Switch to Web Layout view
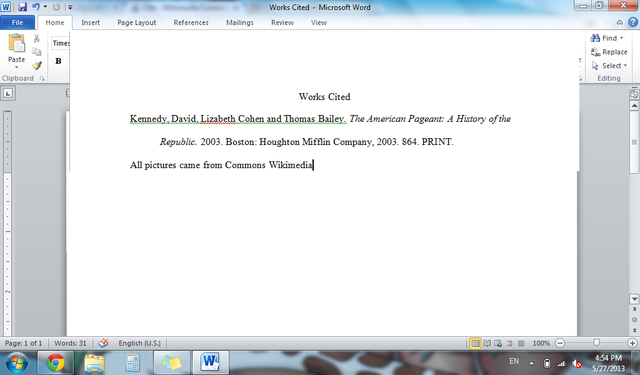 pyautogui.click(x=498, y=344)
